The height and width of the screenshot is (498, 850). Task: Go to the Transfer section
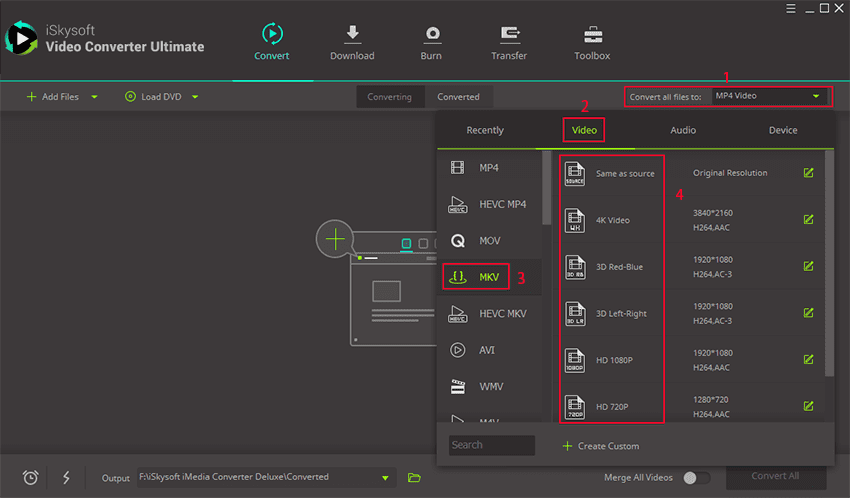[509, 35]
